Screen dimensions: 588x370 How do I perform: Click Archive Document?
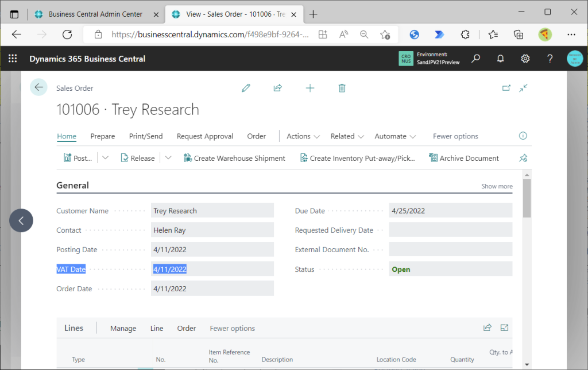point(464,158)
